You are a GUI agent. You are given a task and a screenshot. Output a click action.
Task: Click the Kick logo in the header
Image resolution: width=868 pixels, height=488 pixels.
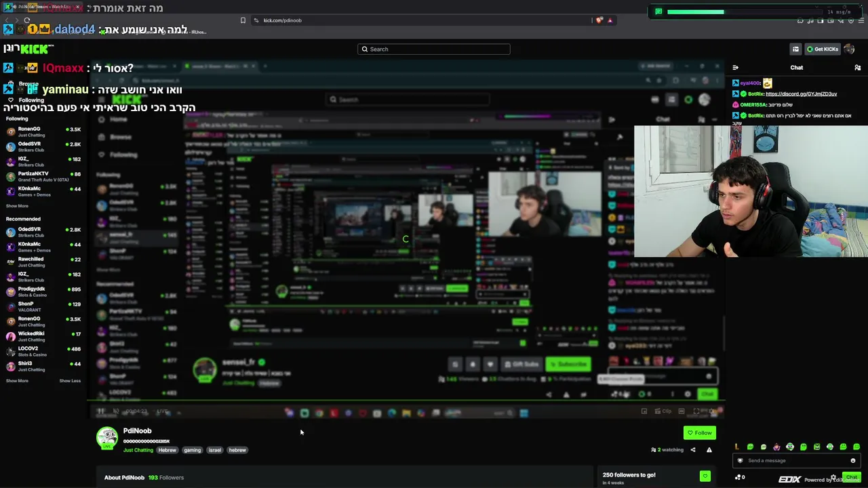[35, 49]
